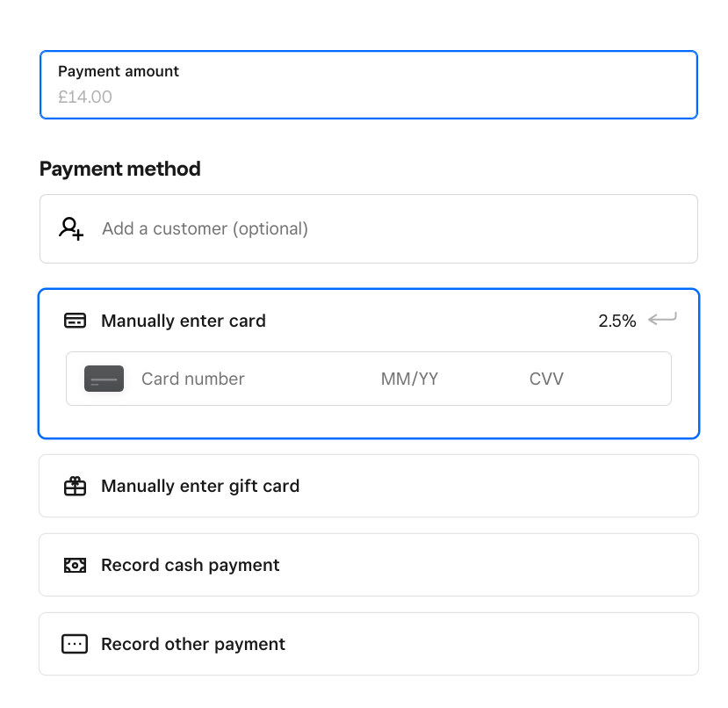
Task: Click the grey card brand icon in card field
Action: click(x=104, y=379)
